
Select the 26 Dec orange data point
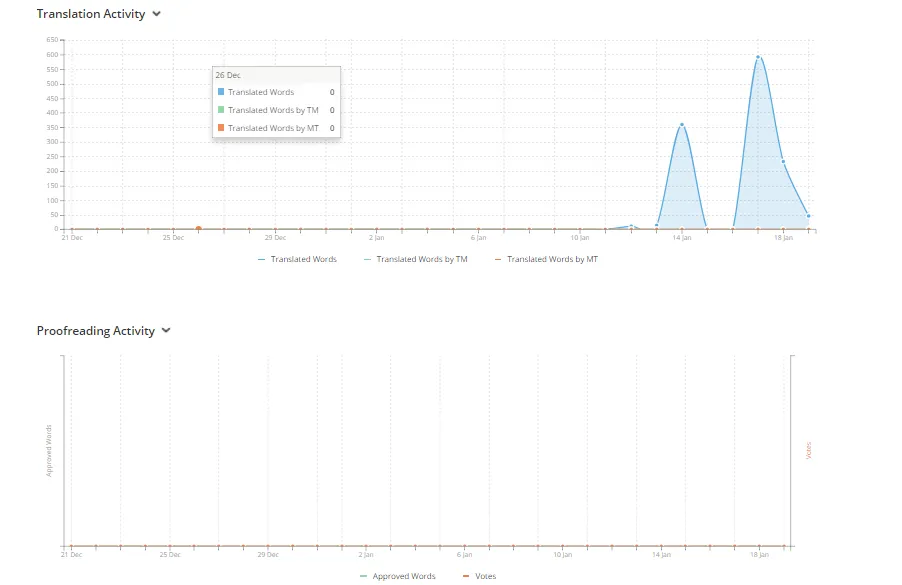[x=198, y=229]
